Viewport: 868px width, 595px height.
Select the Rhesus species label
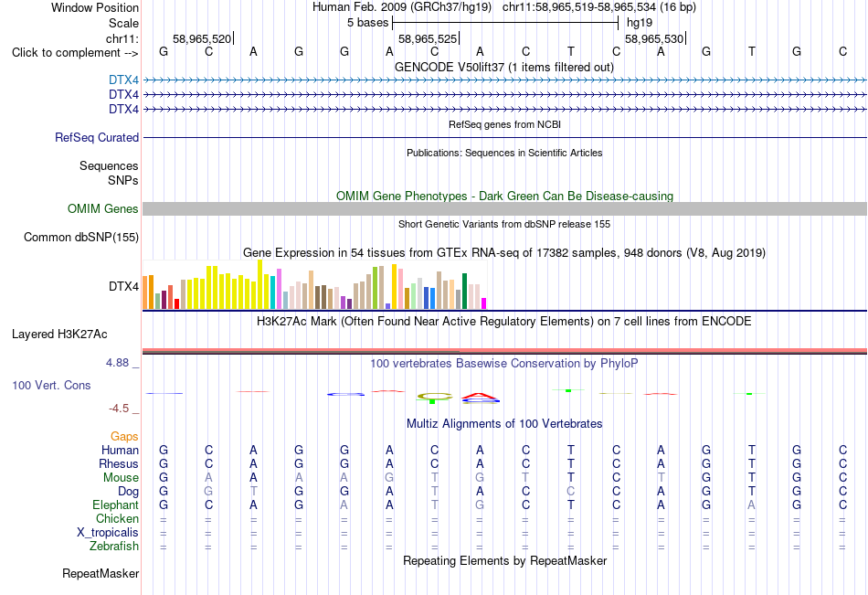point(119,463)
